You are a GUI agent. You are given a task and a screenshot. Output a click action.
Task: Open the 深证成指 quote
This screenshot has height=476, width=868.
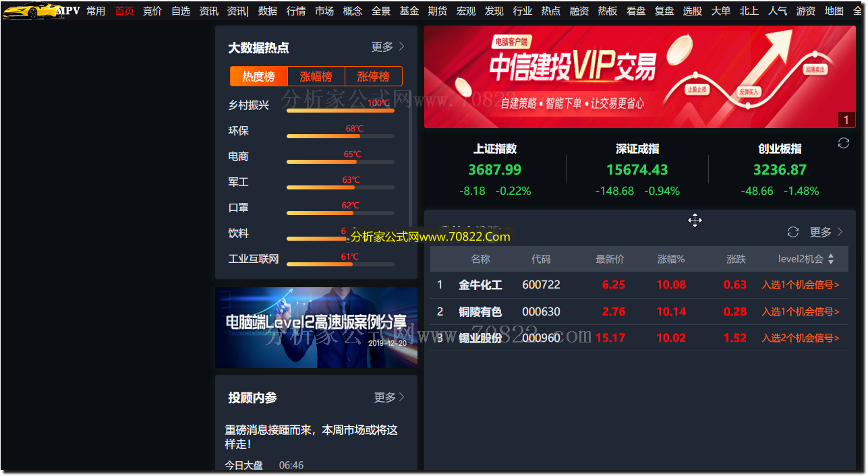click(637, 169)
